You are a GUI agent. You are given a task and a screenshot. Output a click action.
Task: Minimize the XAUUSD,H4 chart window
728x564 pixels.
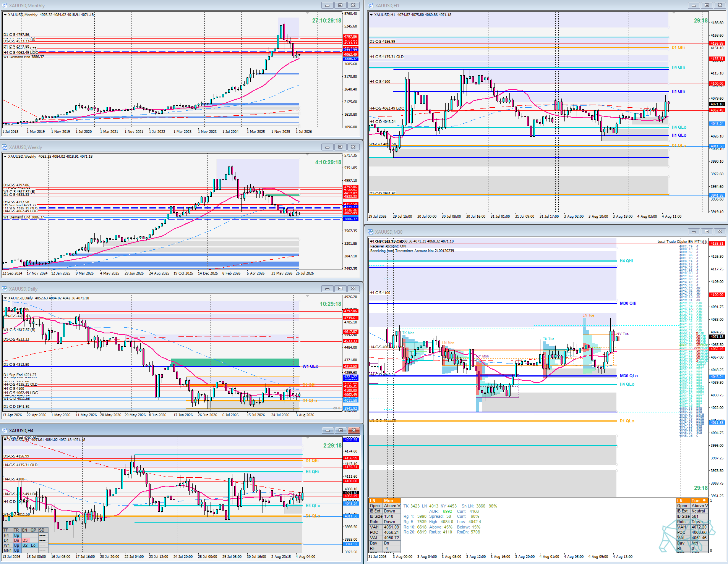[x=328, y=430]
